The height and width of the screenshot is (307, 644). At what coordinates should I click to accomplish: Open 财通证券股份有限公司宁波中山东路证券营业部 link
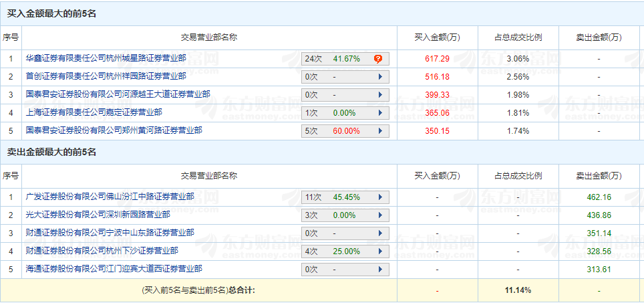110,233
